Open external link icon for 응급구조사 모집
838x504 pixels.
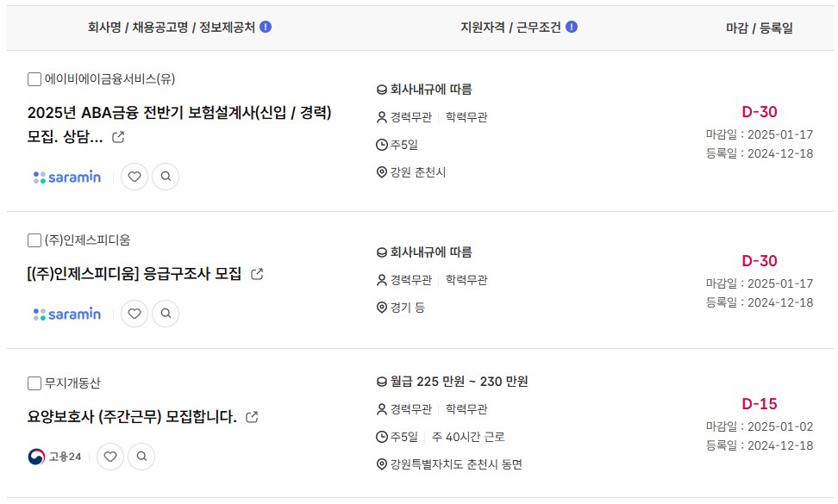click(257, 274)
